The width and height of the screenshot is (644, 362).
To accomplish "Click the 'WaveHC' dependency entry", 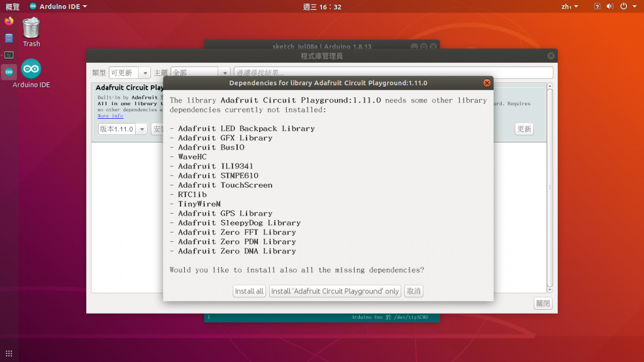I will click(192, 156).
